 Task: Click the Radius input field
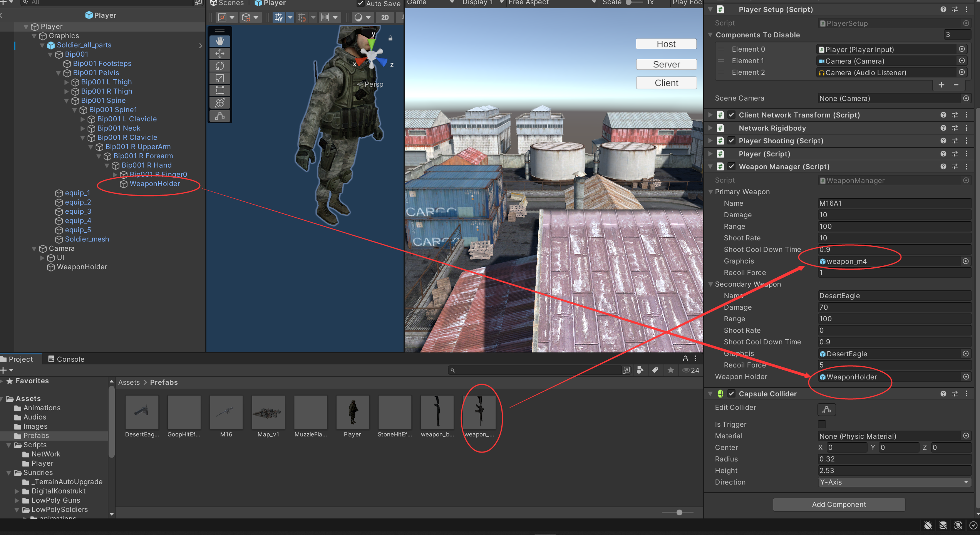pyautogui.click(x=894, y=459)
